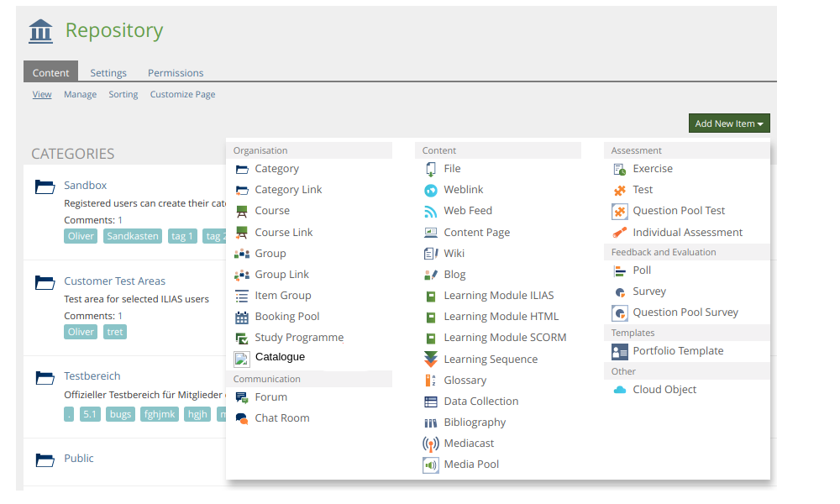Select the Learning Sequence icon

[430, 360]
